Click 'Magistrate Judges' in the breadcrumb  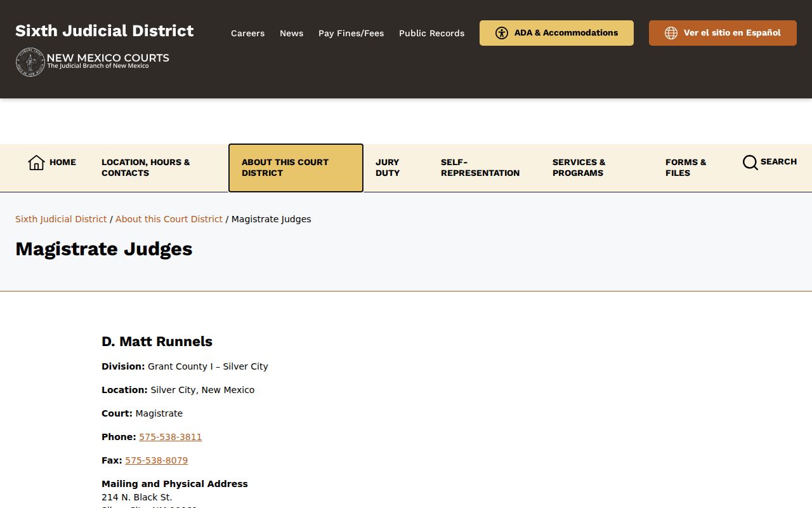(x=272, y=219)
